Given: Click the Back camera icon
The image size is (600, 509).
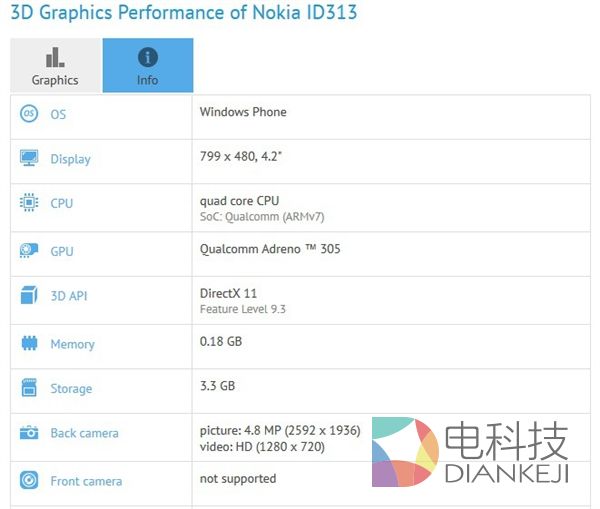Looking at the screenshot, I should coord(29,433).
